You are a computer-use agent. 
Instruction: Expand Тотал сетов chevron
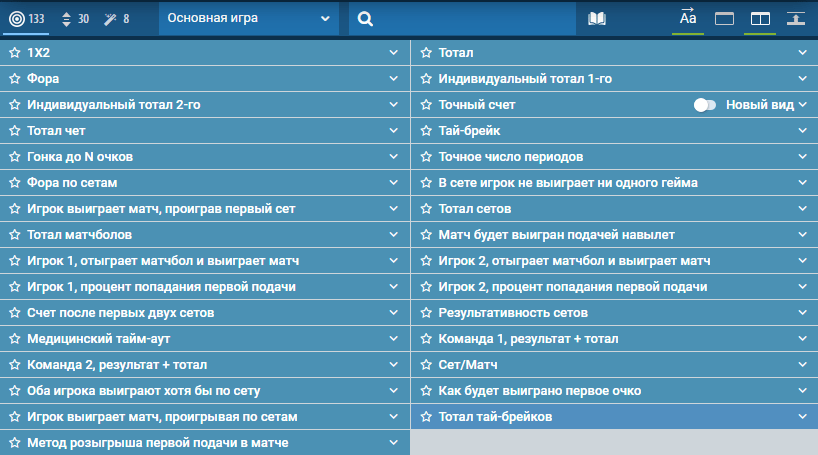(802, 209)
